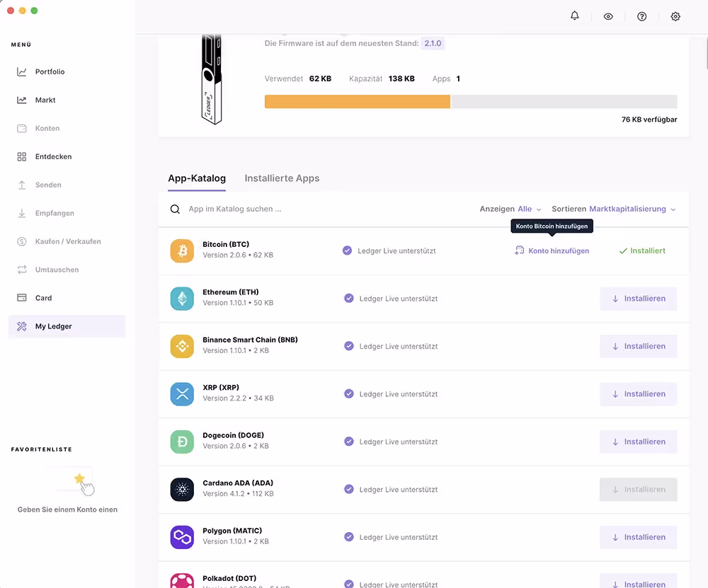The width and height of the screenshot is (708, 588).
Task: Click the Polygon app icon
Action: pos(182,538)
